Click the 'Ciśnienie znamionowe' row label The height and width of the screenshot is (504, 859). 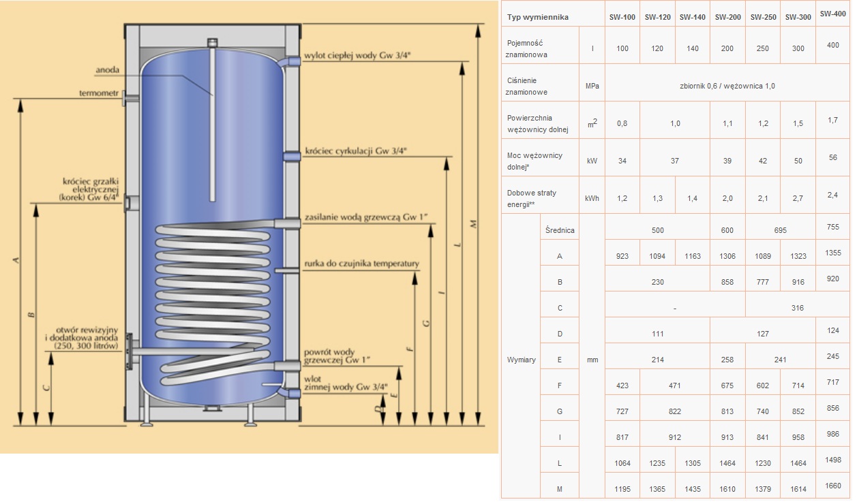click(x=526, y=86)
